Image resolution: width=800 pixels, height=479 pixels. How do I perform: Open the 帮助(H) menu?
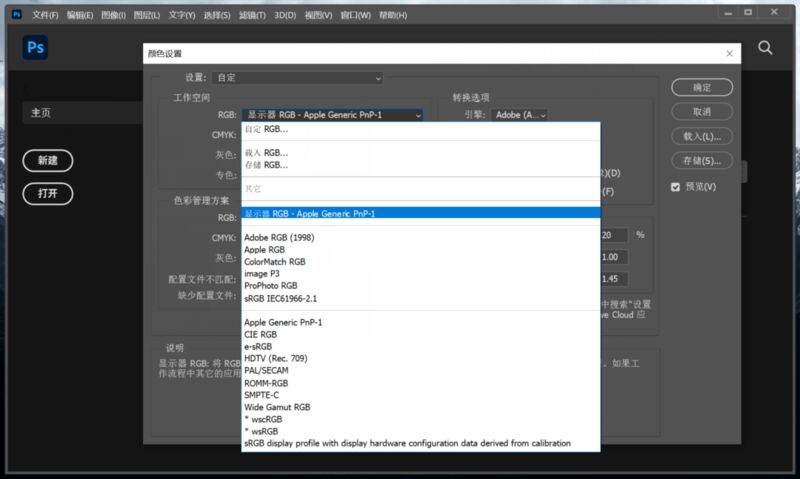click(393, 15)
